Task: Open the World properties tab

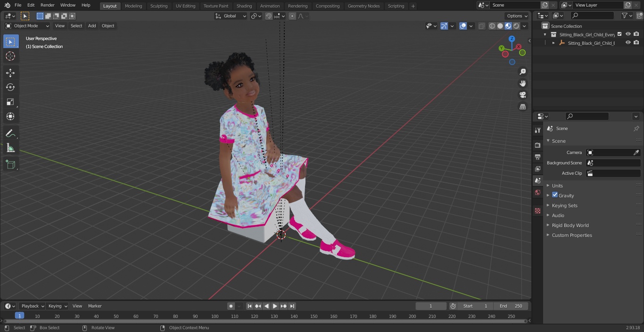Action: click(x=537, y=192)
